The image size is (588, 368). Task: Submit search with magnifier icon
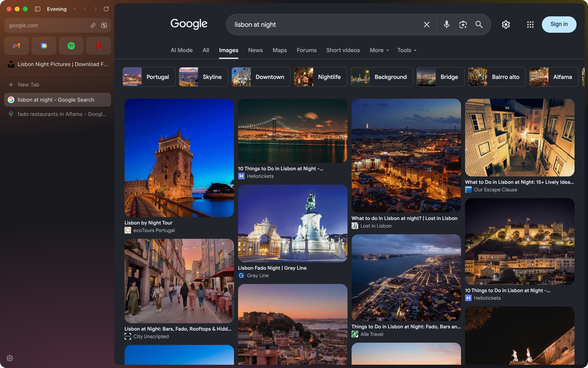coord(479,25)
